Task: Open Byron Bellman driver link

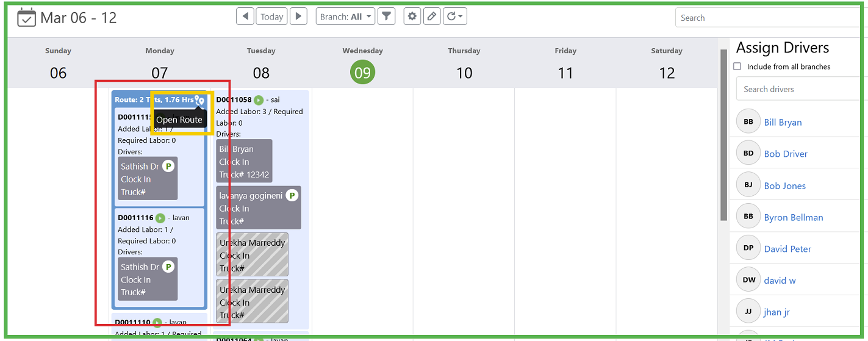Action: point(794,217)
